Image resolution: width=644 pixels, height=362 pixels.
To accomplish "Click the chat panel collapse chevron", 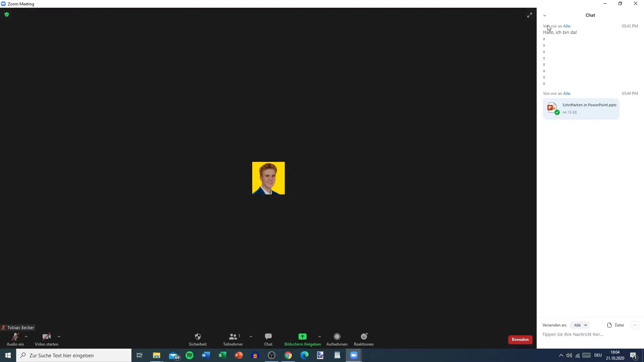I will tap(544, 15).
